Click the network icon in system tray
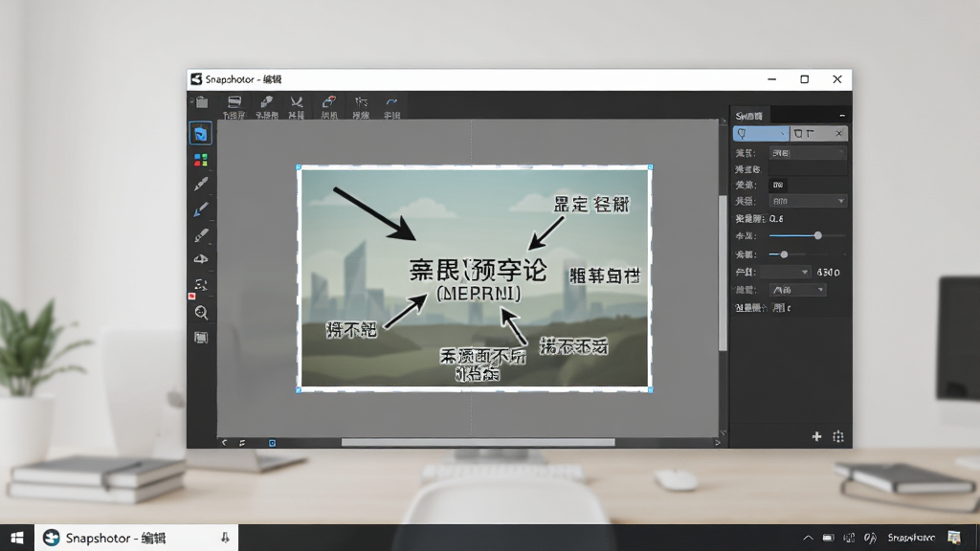Viewport: 980px width, 551px height. (848, 538)
